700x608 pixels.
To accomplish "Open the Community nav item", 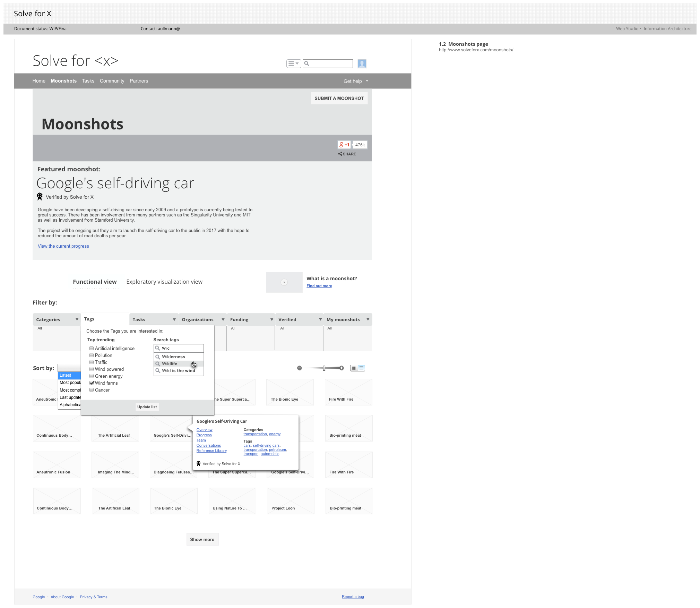I will click(x=112, y=81).
